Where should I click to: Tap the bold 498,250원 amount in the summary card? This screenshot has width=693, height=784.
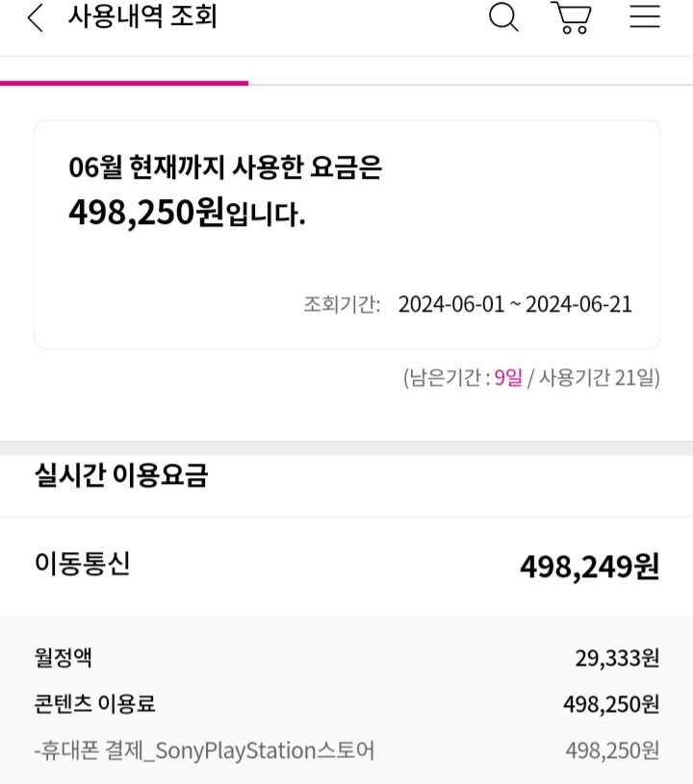pos(146,212)
